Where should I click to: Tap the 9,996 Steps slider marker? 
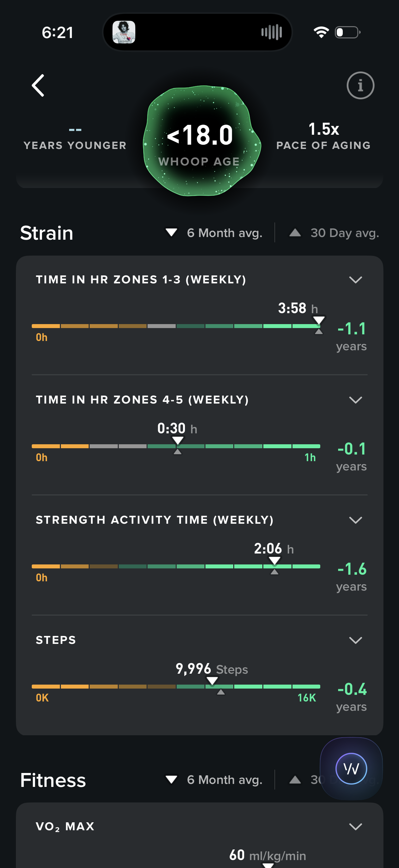pyautogui.click(x=212, y=681)
